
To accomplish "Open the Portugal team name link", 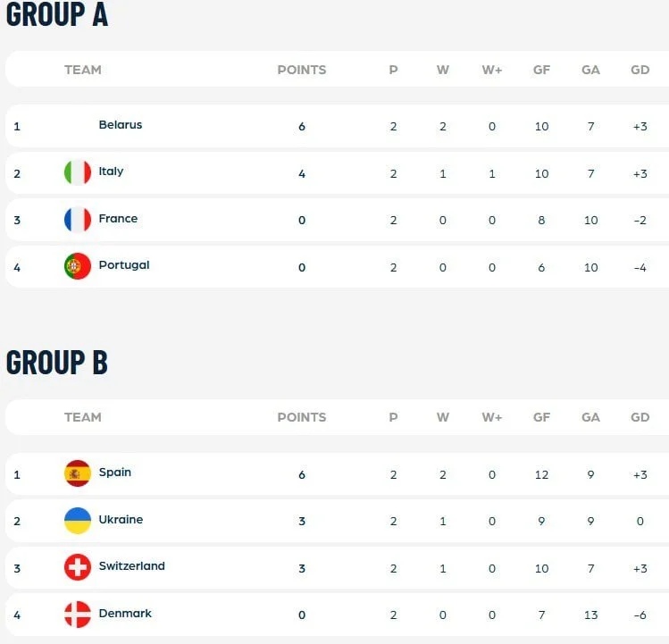I will pyautogui.click(x=124, y=265).
